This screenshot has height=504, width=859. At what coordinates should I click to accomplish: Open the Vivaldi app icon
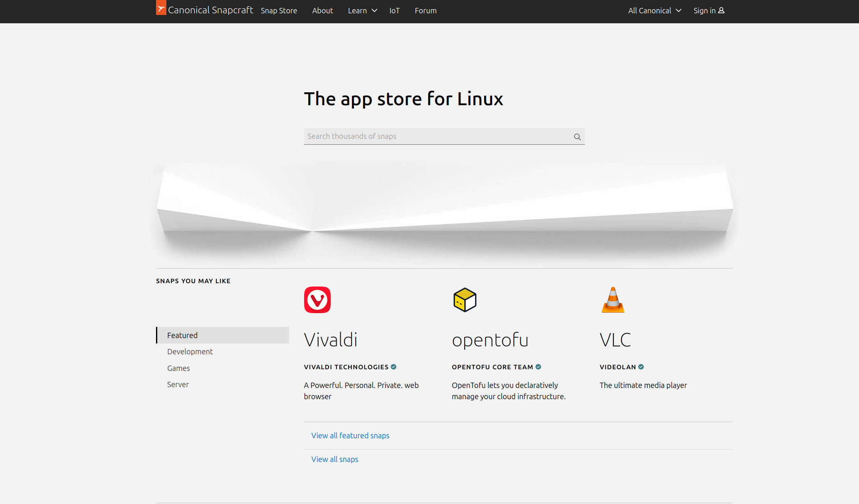click(317, 300)
